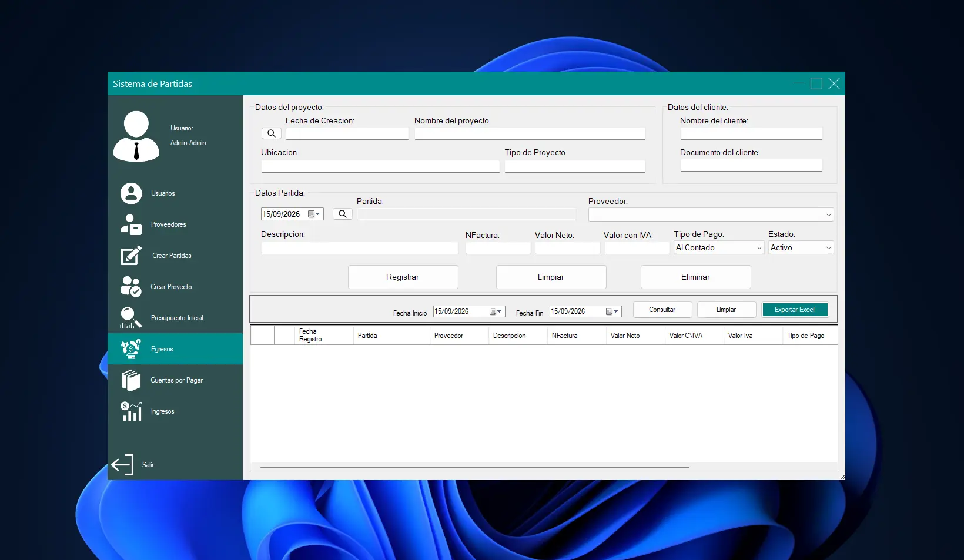This screenshot has width=964, height=560.
Task: Click the search magnifier next to Partida
Action: pos(343,214)
